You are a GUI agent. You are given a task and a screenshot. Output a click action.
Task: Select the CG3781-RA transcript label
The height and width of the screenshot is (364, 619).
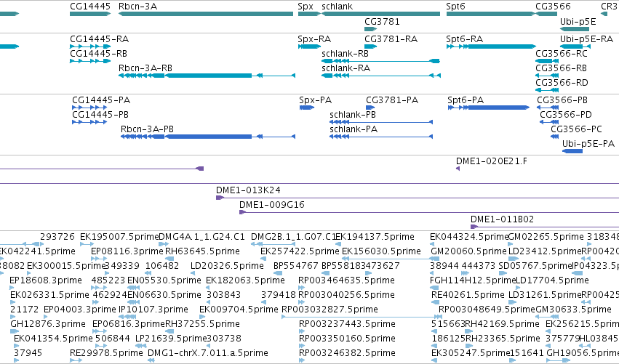point(391,39)
